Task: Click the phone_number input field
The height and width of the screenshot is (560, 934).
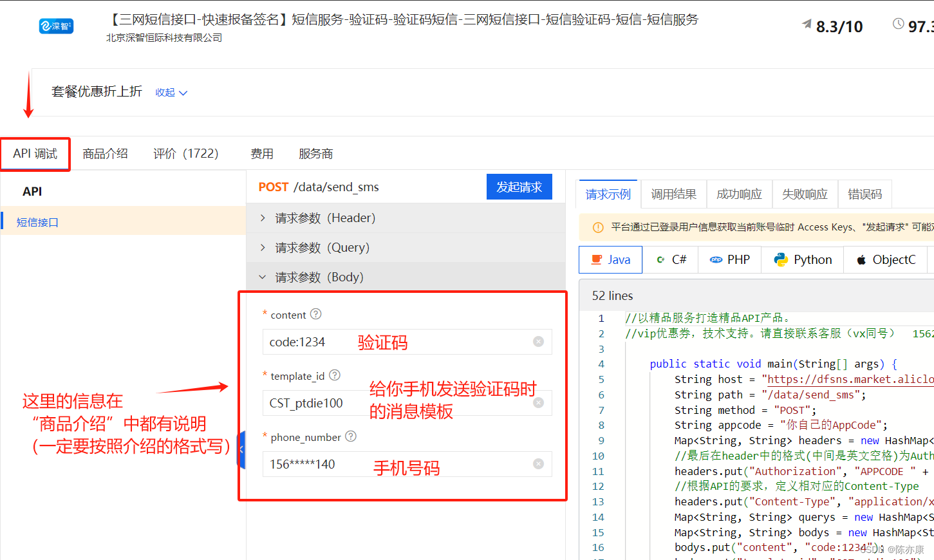Action: click(x=407, y=464)
